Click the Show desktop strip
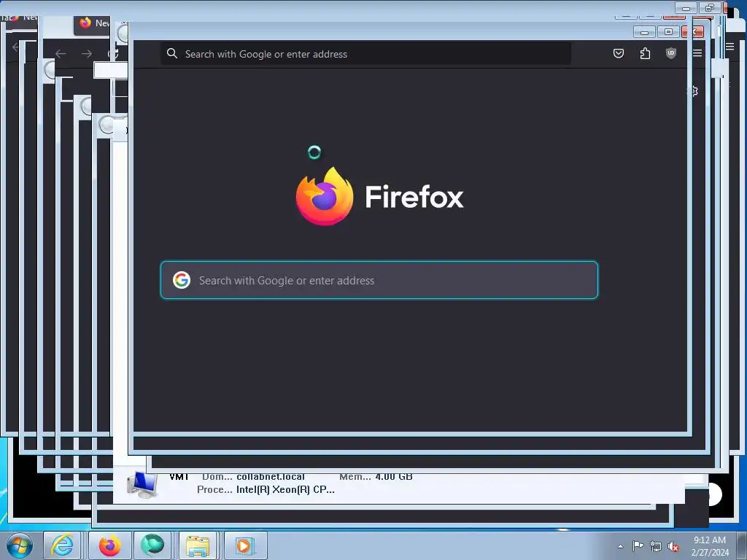747x560 pixels. [742, 545]
